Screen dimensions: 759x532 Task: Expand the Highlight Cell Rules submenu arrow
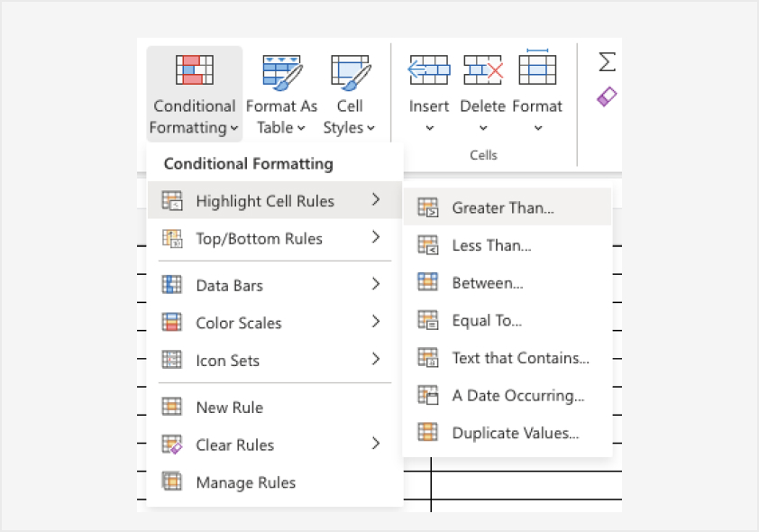coord(376,199)
